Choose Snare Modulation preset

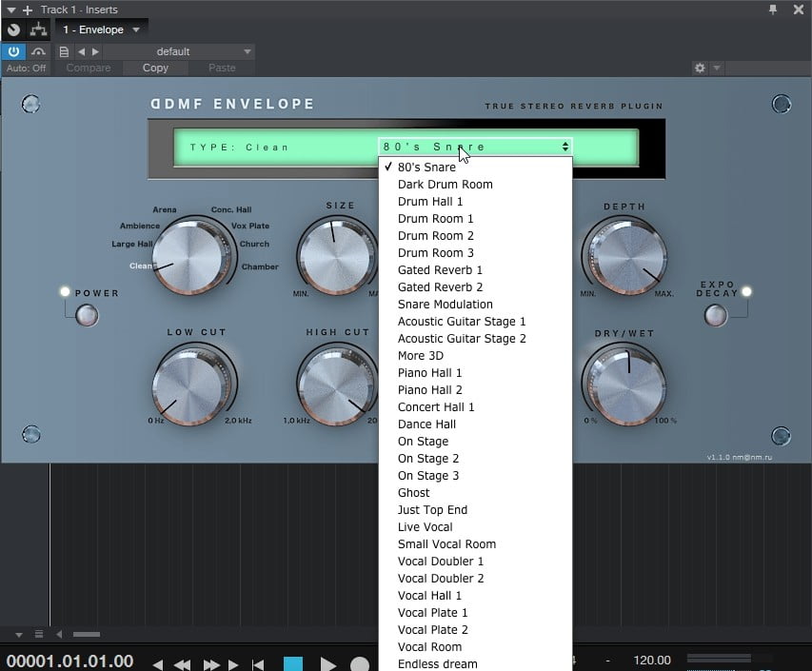click(475, 304)
